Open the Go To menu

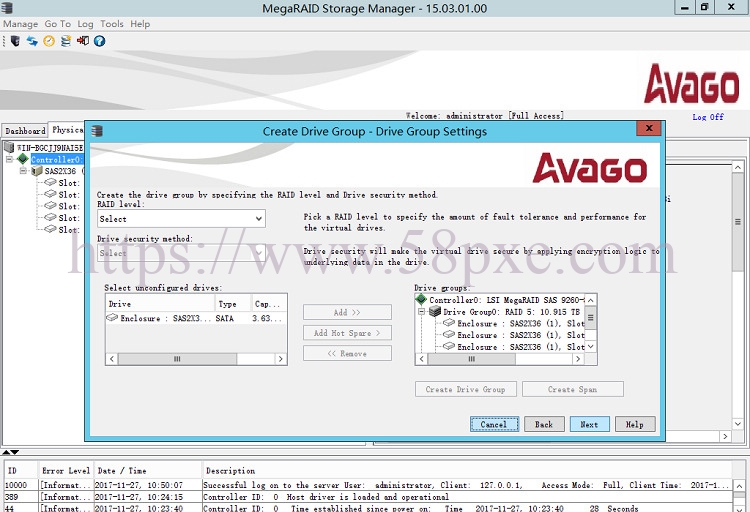click(57, 24)
